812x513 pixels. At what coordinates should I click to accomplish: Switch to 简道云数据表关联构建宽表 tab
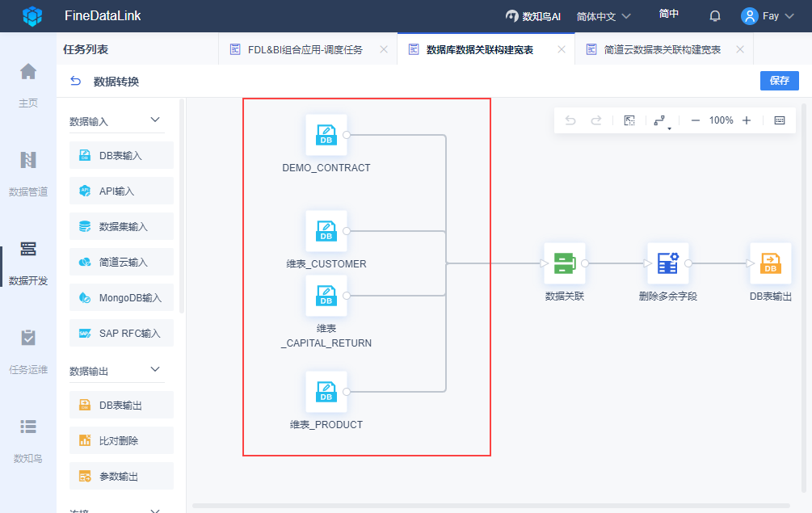662,50
